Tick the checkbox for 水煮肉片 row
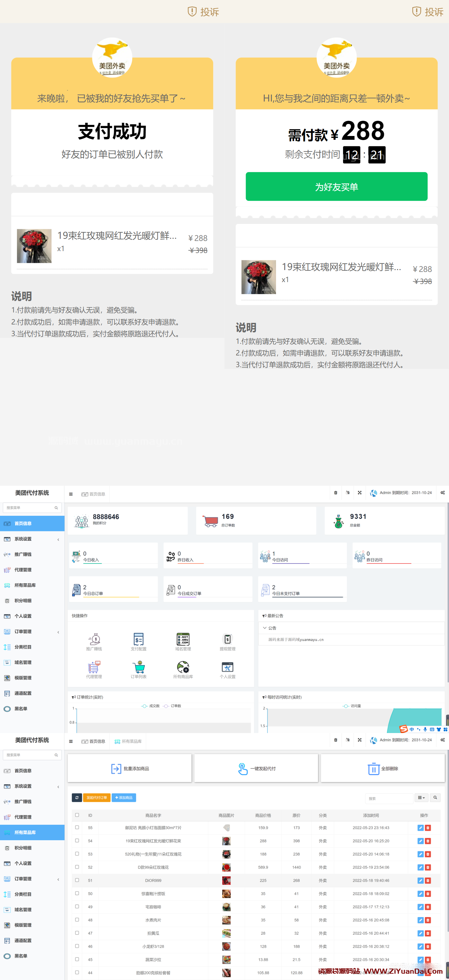449x980 pixels. (77, 920)
